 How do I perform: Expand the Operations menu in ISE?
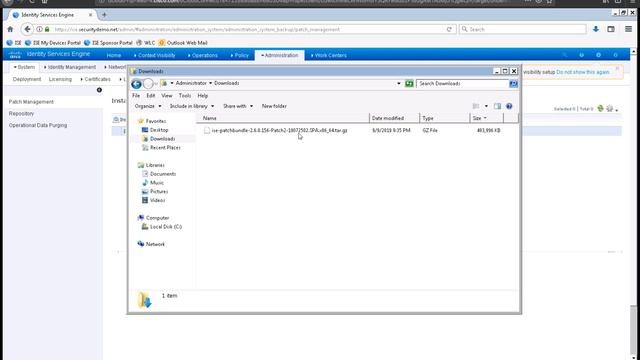pos(202,55)
